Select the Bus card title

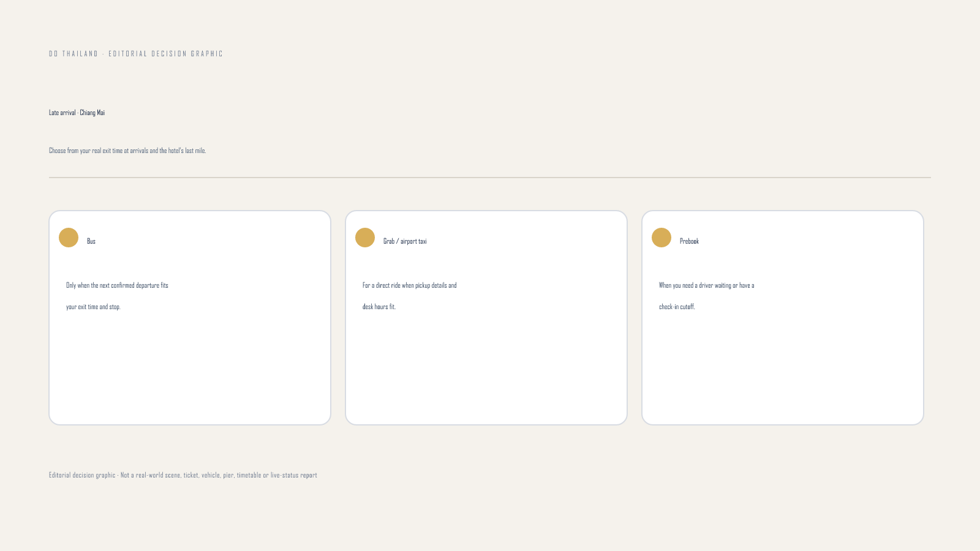[91, 241]
